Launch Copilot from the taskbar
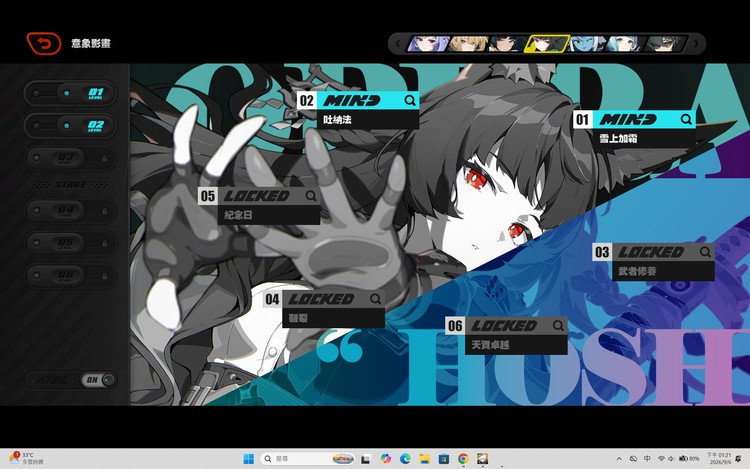The height and width of the screenshot is (469, 750). point(386,459)
